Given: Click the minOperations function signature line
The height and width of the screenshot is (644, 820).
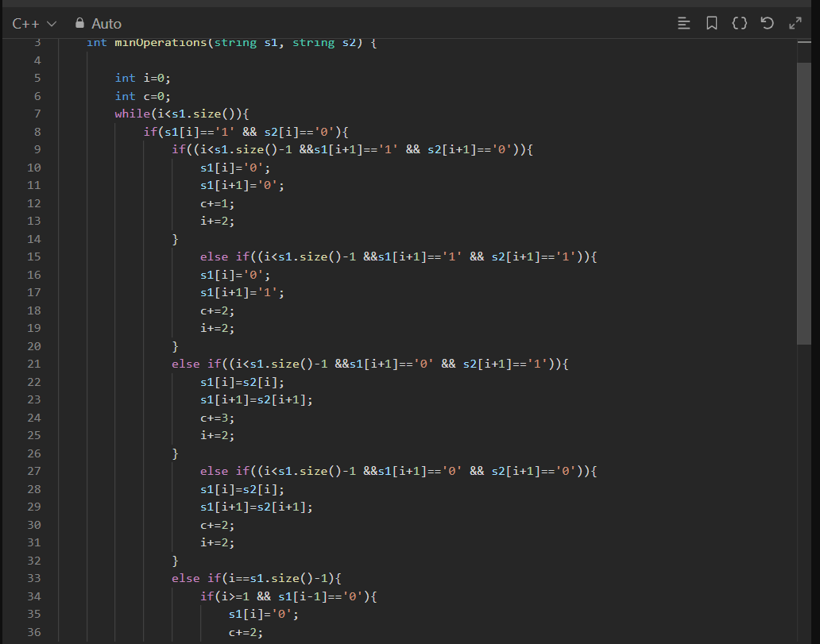Looking at the screenshot, I should point(232,42).
